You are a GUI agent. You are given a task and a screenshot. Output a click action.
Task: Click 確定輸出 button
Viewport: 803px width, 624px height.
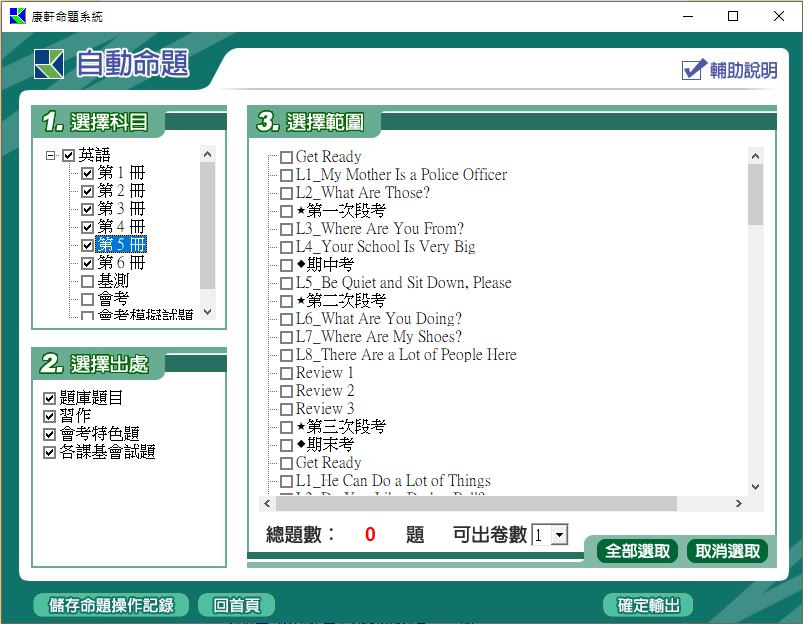click(x=648, y=605)
